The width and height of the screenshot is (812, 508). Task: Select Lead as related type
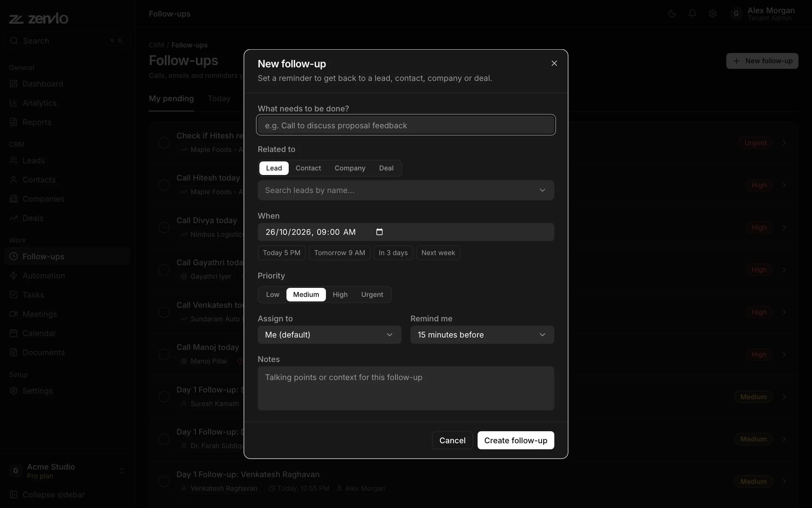(x=274, y=168)
